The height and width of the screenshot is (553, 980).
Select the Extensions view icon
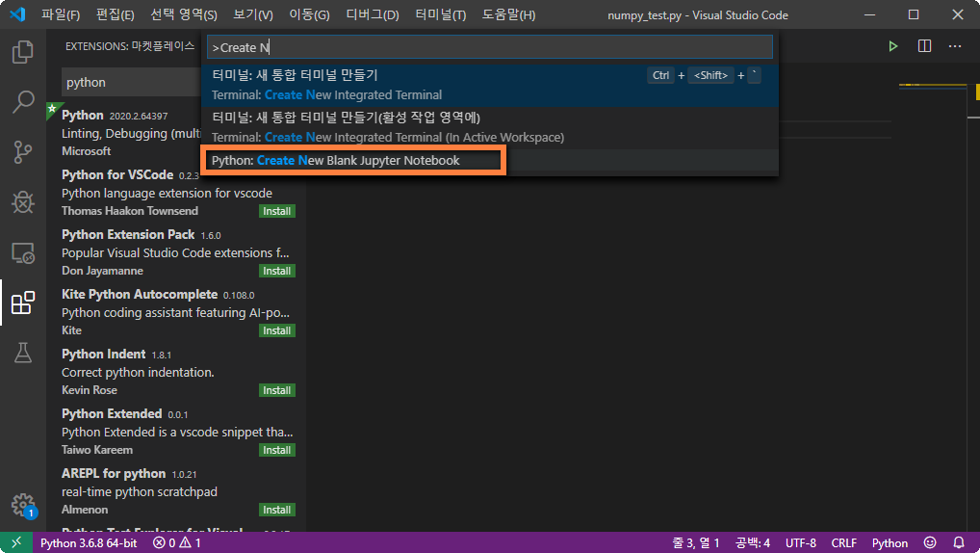point(22,303)
